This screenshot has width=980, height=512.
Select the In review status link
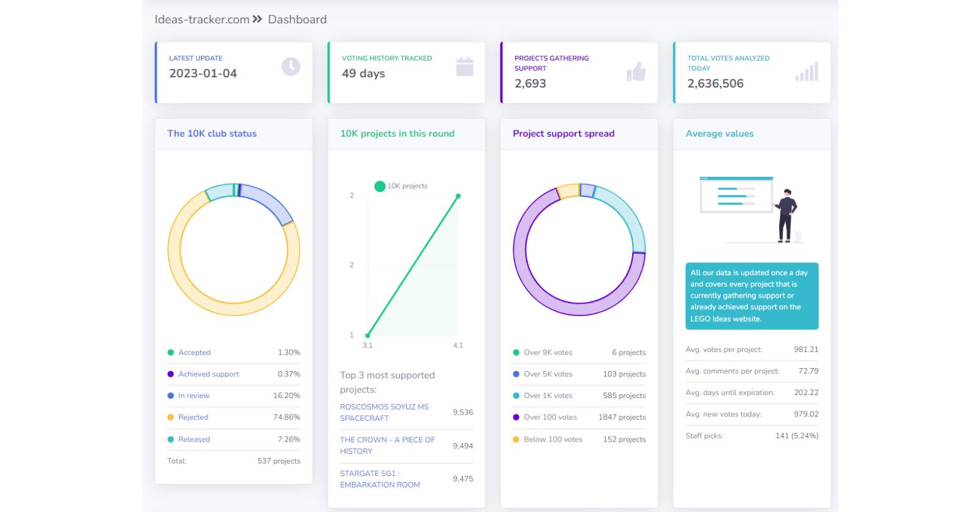pos(194,396)
